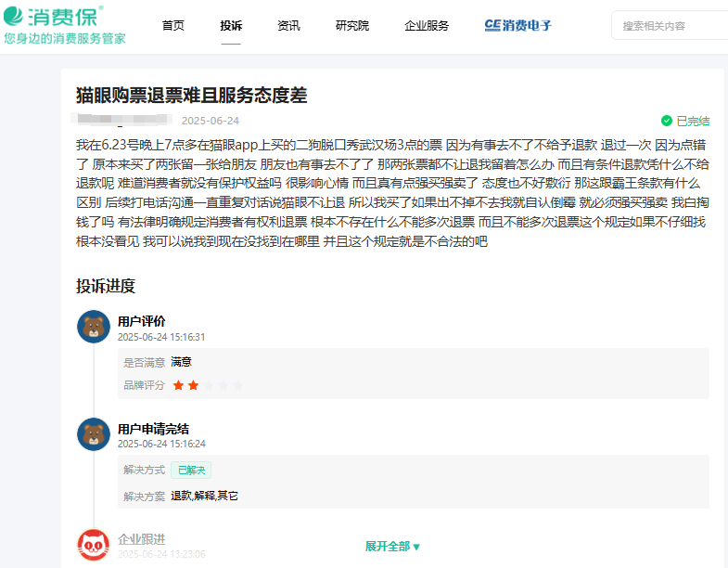Open 研究院 nav item

pyautogui.click(x=352, y=26)
